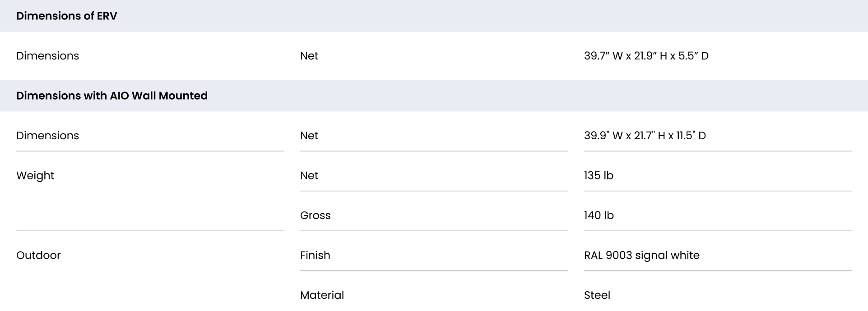Click the Net label in ERV row
Viewport: 868px width, 311px height.
point(309,56)
